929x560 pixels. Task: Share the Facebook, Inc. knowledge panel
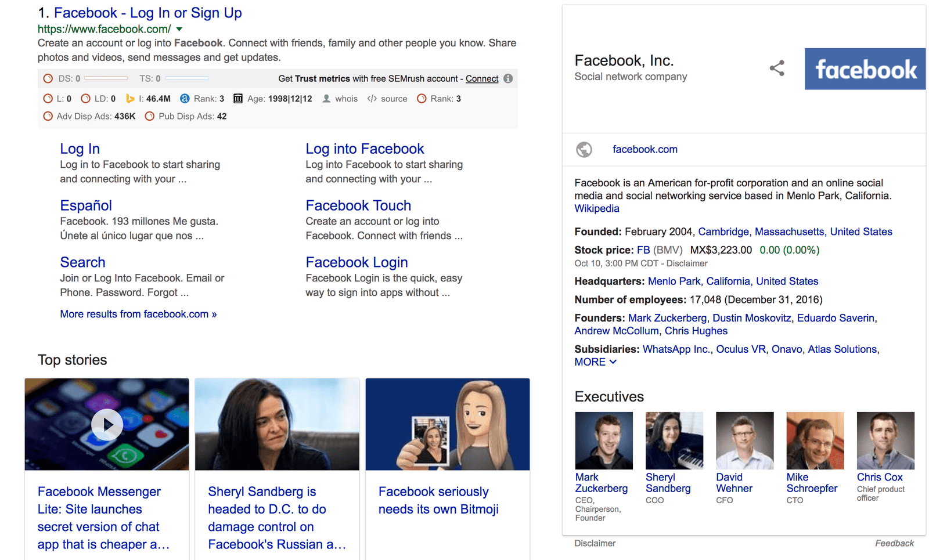(x=777, y=68)
